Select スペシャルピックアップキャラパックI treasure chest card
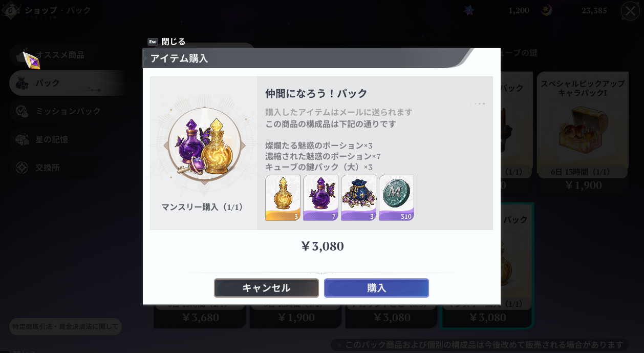644x353 pixels. [x=583, y=125]
